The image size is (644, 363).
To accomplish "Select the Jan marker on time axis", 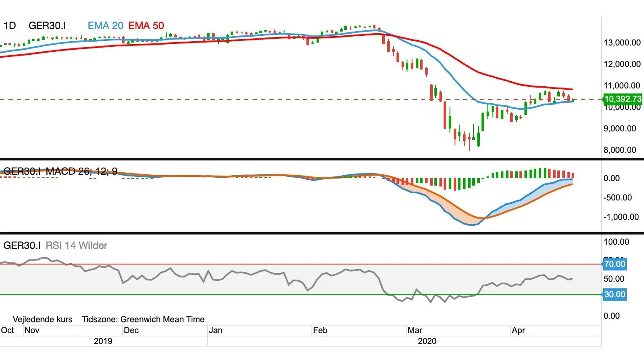I will pos(216,330).
